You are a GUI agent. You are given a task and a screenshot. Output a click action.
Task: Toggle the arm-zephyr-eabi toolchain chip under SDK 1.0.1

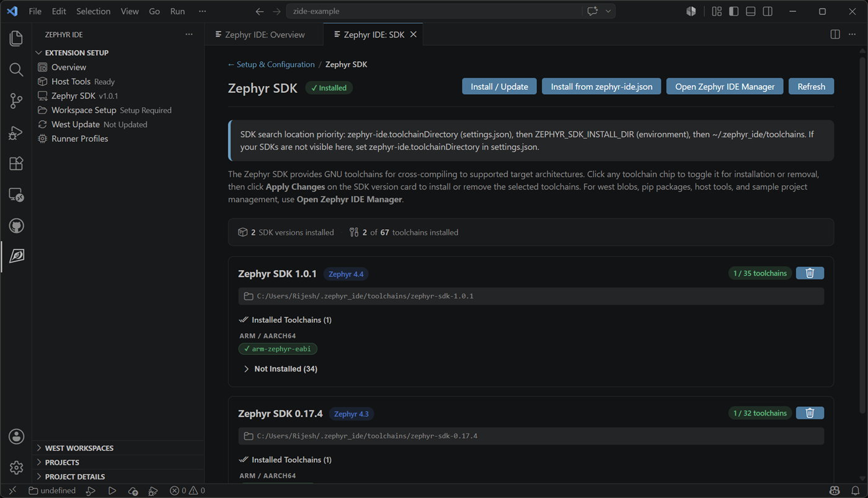tap(278, 349)
